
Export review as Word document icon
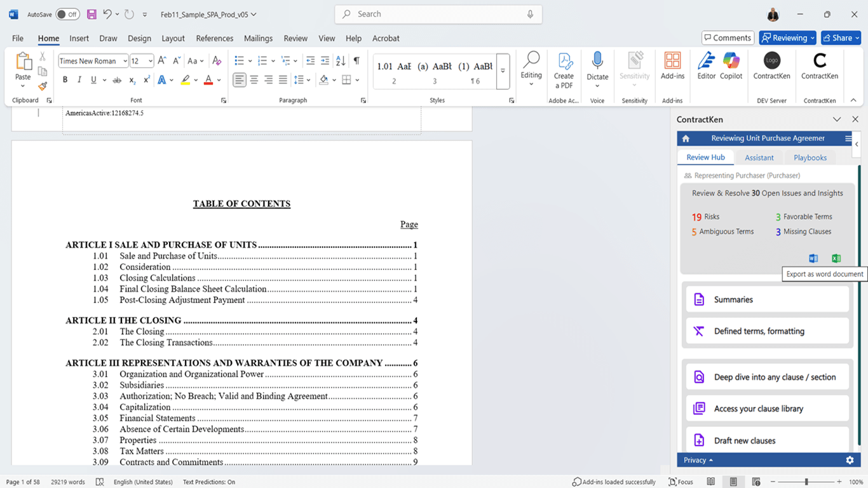(813, 258)
